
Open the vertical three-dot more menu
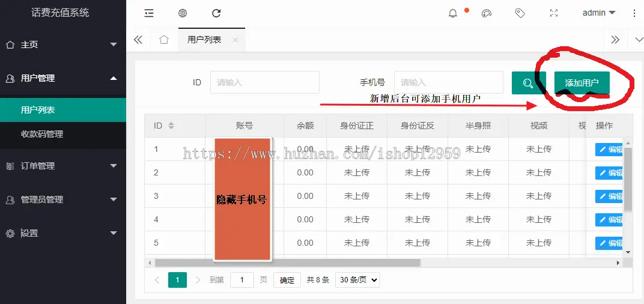coord(634,13)
